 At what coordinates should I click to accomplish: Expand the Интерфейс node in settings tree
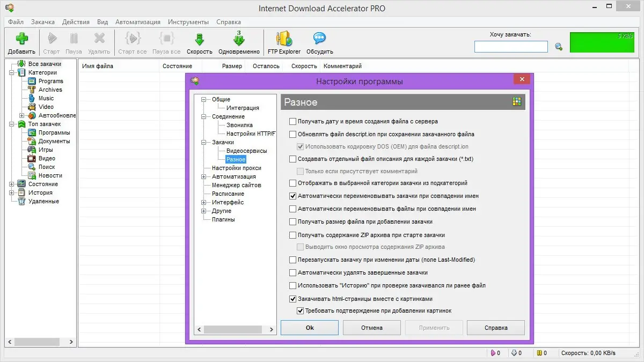point(203,202)
